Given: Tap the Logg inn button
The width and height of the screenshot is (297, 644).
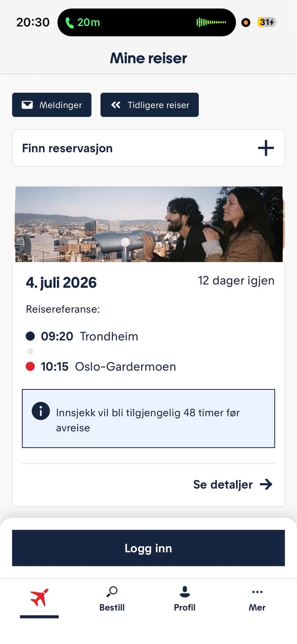Looking at the screenshot, I should click(x=148, y=548).
